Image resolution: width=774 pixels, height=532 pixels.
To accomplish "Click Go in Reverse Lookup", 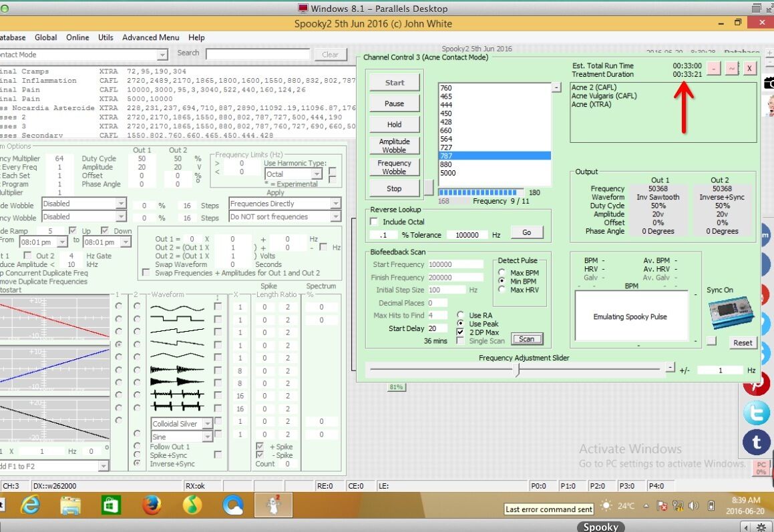I will [x=527, y=232].
